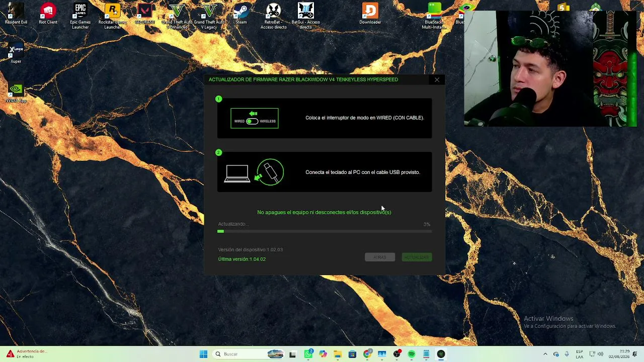
Task: Click the USB cable connection illustration
Action: pos(254,172)
